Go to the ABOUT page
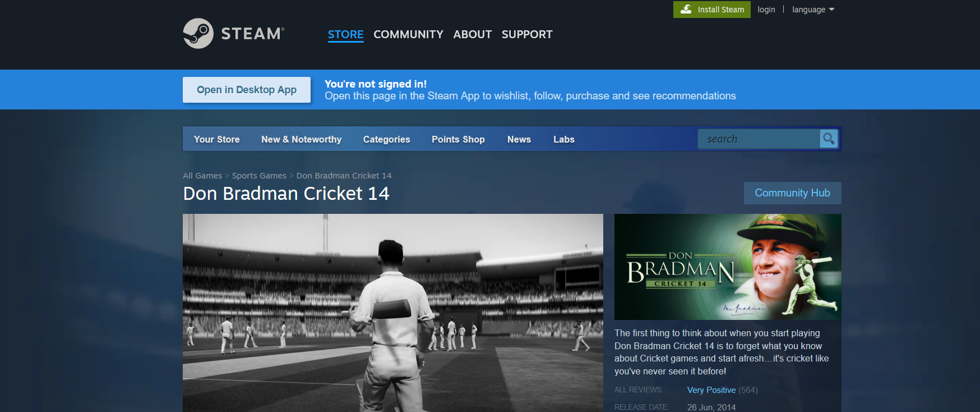 click(x=472, y=34)
